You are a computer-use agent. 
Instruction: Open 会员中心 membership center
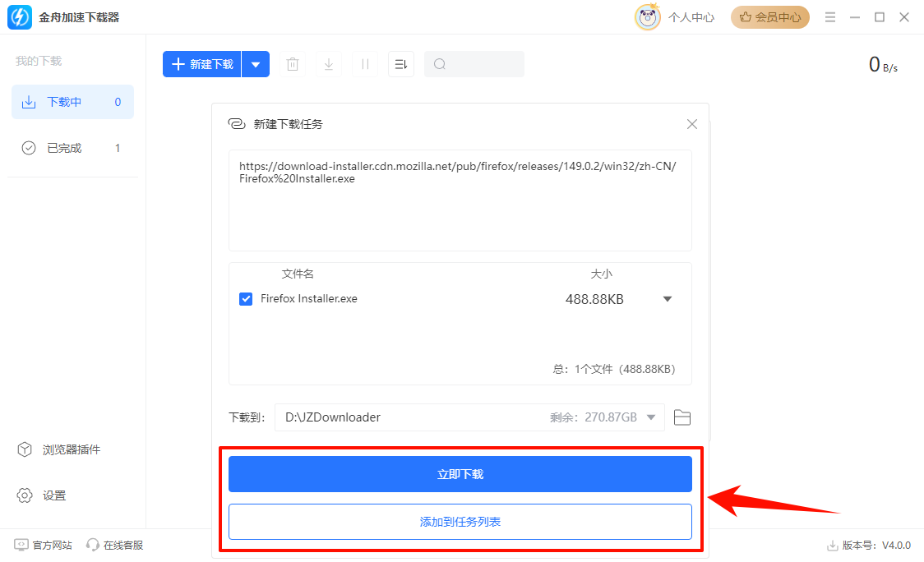click(x=769, y=16)
